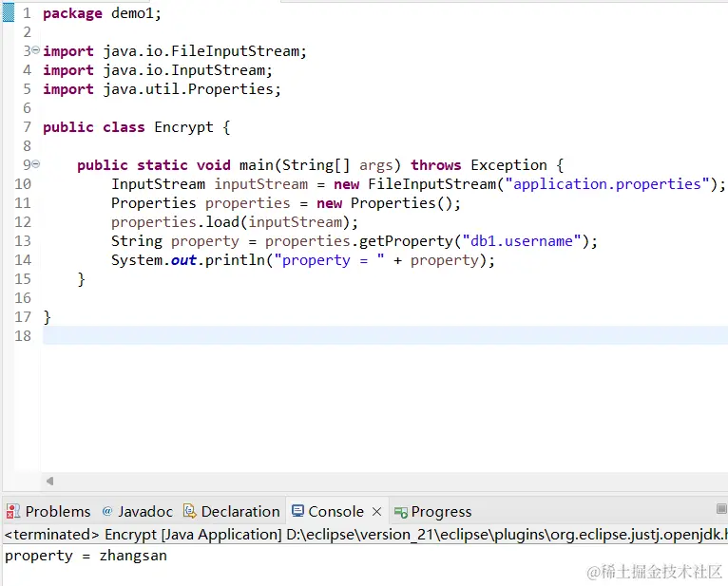Open the Declaration tab
This screenshot has height=586, width=728.
[x=232, y=511]
